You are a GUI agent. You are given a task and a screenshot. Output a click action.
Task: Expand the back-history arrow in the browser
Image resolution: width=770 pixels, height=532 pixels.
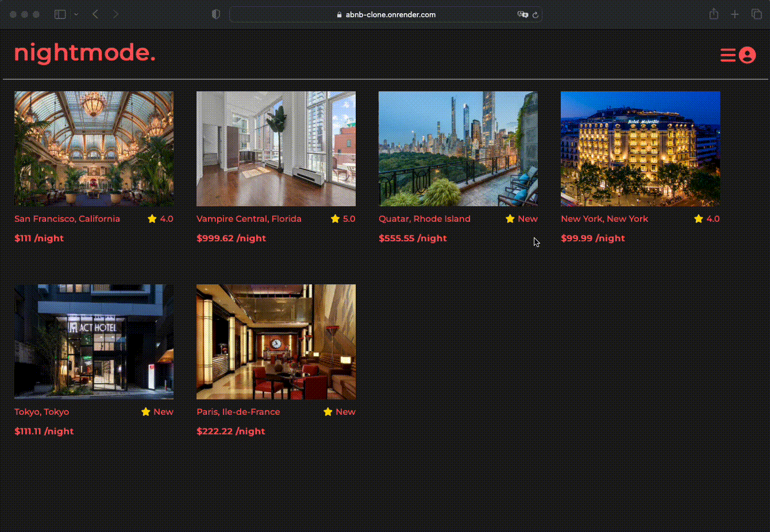click(95, 14)
